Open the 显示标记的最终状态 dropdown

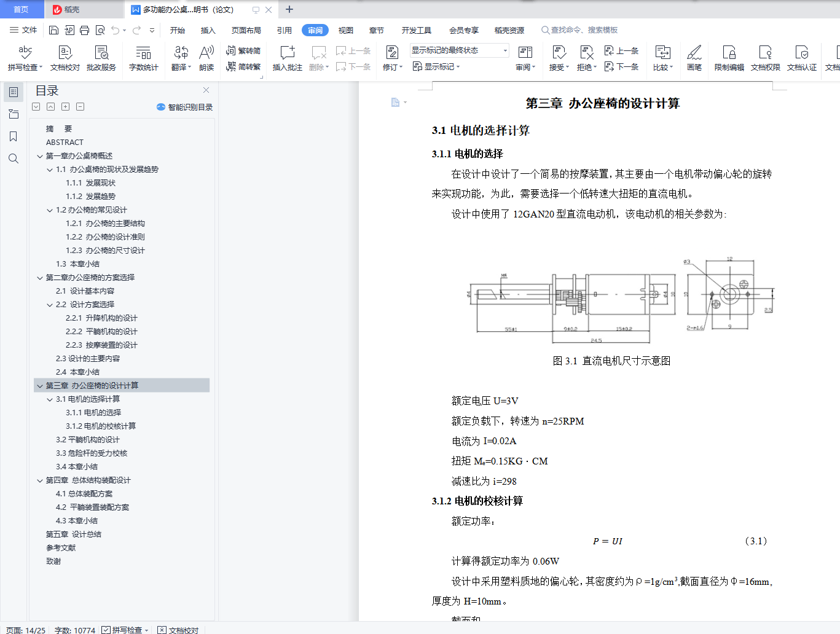[460, 50]
